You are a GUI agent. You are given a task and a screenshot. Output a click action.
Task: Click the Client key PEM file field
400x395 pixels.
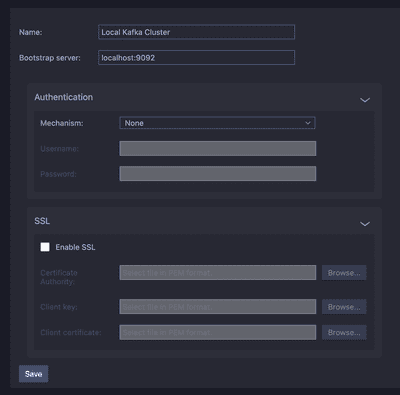[218, 307]
